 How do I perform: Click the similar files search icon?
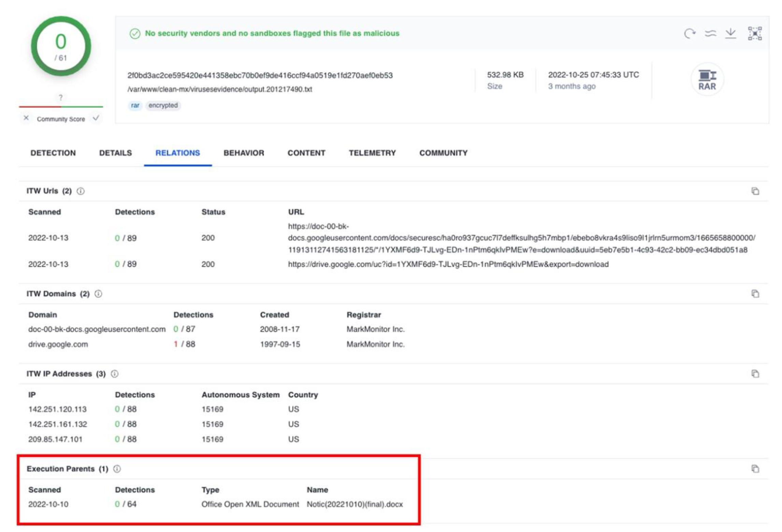click(710, 33)
